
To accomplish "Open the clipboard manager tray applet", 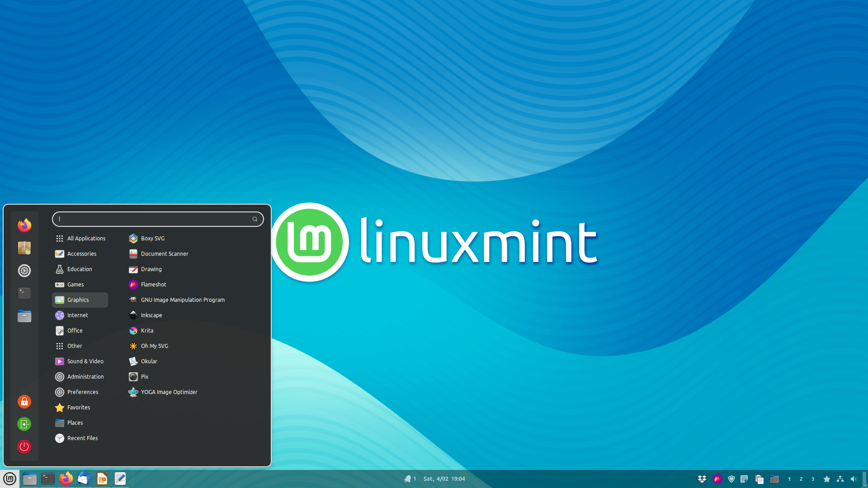I will (x=759, y=479).
